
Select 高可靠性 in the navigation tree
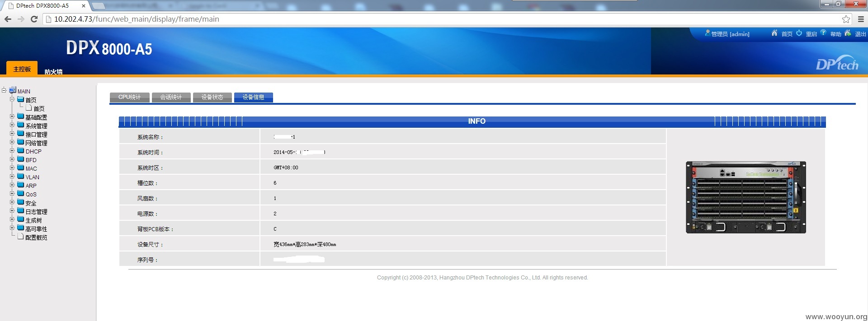[x=36, y=229]
